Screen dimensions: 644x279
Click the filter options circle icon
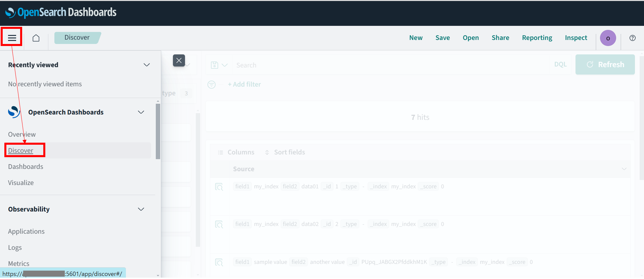coord(211,85)
